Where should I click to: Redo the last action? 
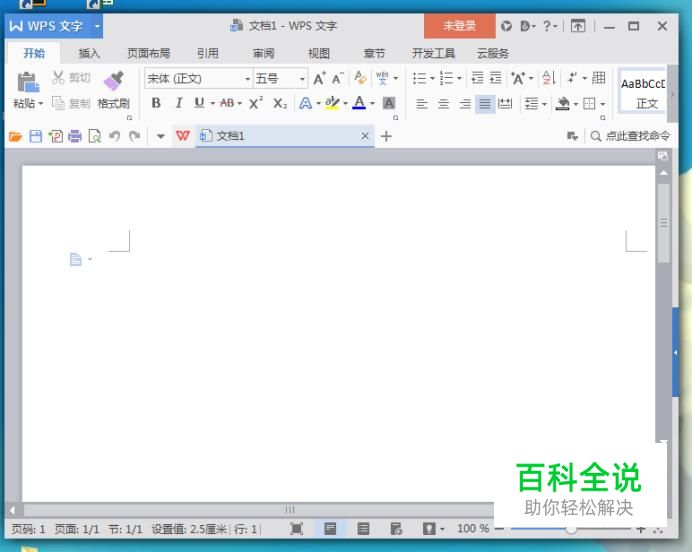pyautogui.click(x=135, y=136)
